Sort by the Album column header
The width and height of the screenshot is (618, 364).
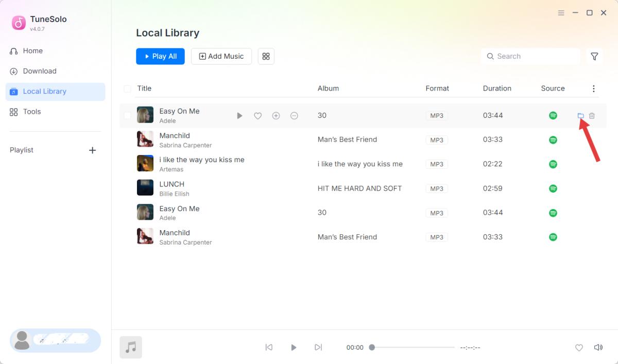pyautogui.click(x=328, y=89)
